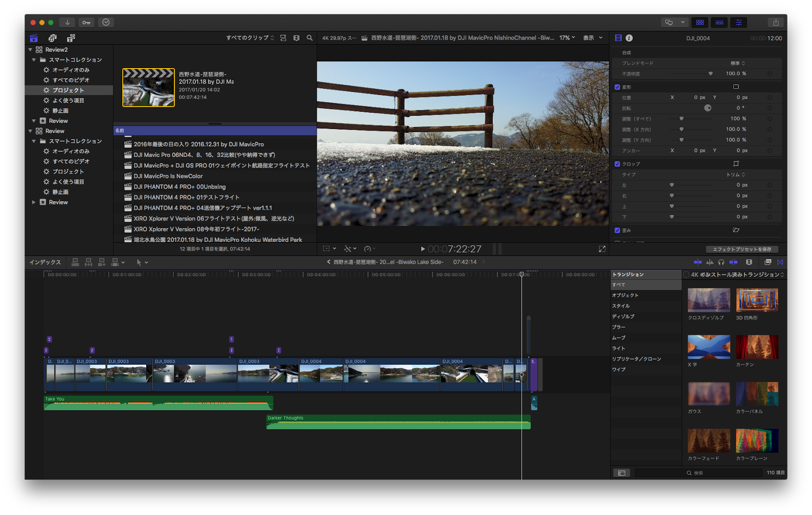Open Photos and Audio sidebar
This screenshot has width=812, height=515.
point(52,38)
